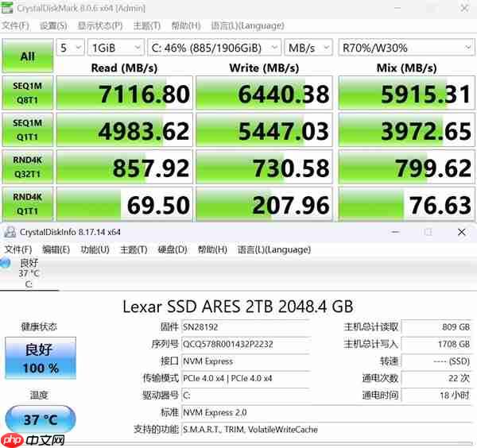Open 文件(F) menu in CrystalDiskInfo
This screenshot has height=448, width=477.
pos(18,249)
